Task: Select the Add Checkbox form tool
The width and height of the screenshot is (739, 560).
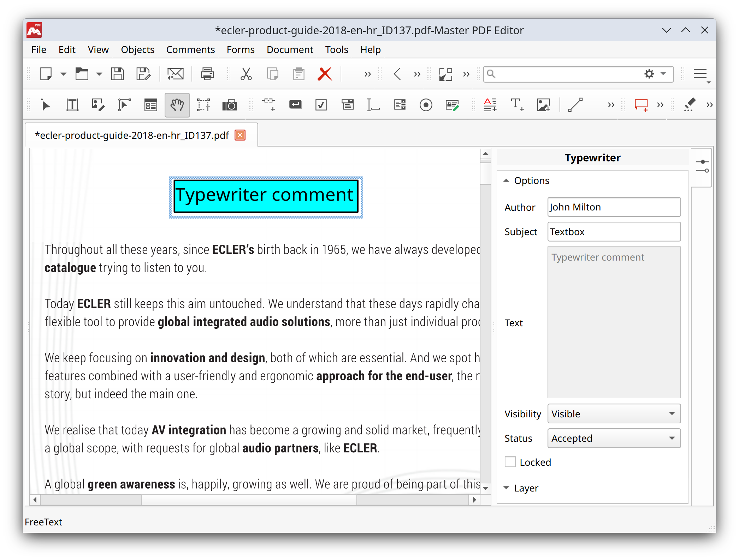Action: point(321,105)
